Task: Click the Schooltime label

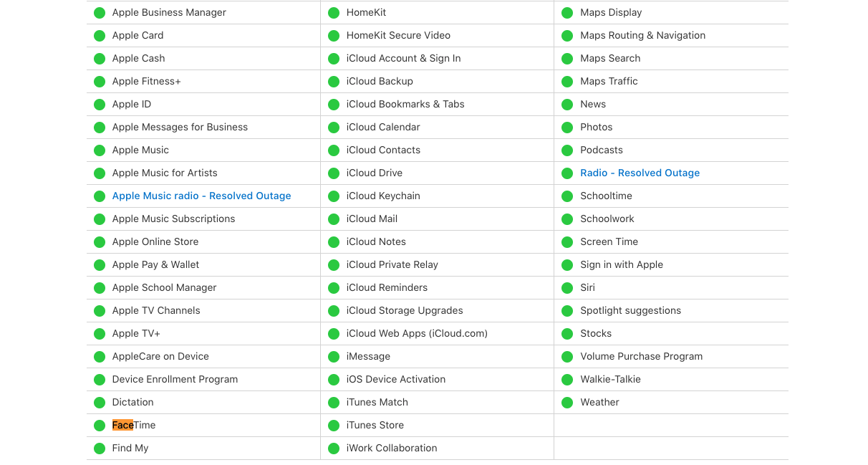Action: (607, 196)
